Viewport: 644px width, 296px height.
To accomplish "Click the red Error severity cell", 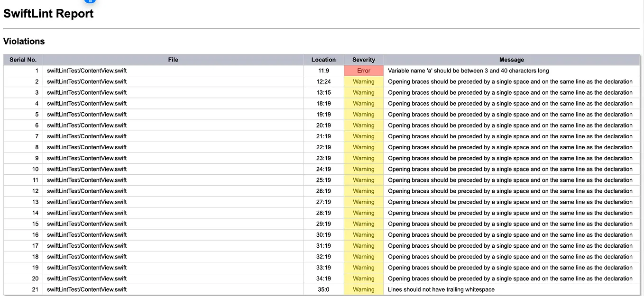I will (x=364, y=71).
